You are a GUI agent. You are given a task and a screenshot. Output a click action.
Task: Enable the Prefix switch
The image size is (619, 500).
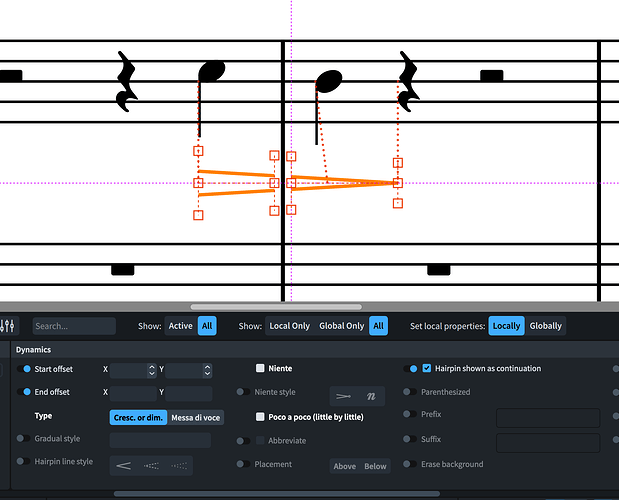[x=410, y=414]
